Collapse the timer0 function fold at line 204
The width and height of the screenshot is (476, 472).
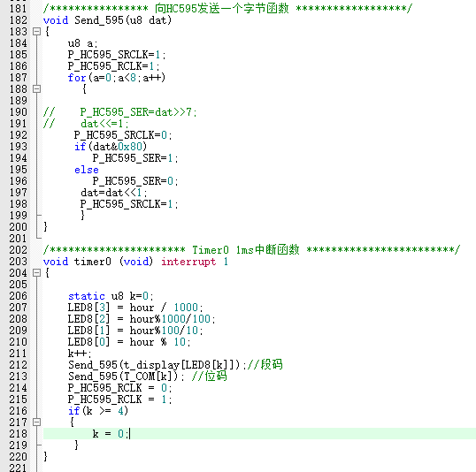[x=36, y=273]
